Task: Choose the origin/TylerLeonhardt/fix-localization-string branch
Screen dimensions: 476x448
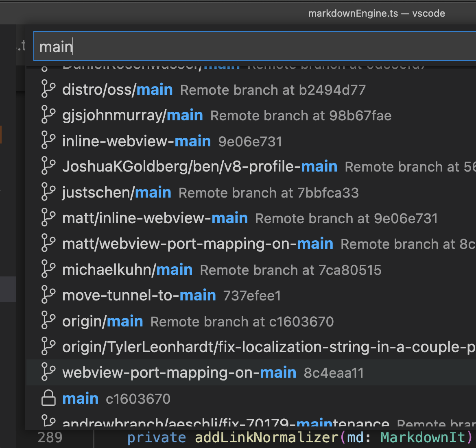Action: (x=251, y=347)
